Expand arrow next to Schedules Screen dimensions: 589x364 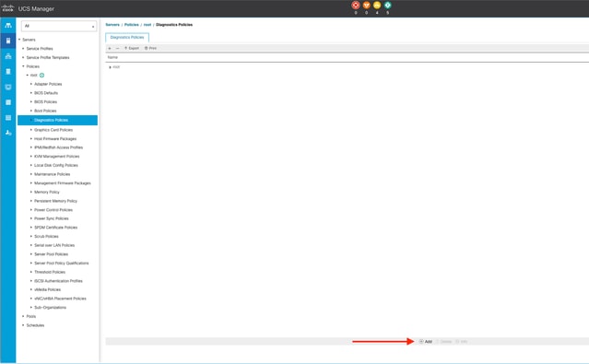pyautogui.click(x=23, y=325)
